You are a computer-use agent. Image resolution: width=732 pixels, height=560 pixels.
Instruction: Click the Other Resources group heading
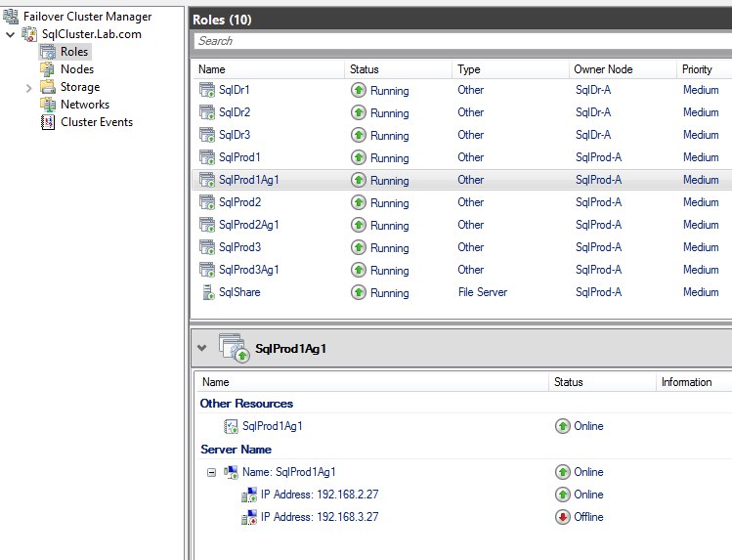tap(246, 404)
